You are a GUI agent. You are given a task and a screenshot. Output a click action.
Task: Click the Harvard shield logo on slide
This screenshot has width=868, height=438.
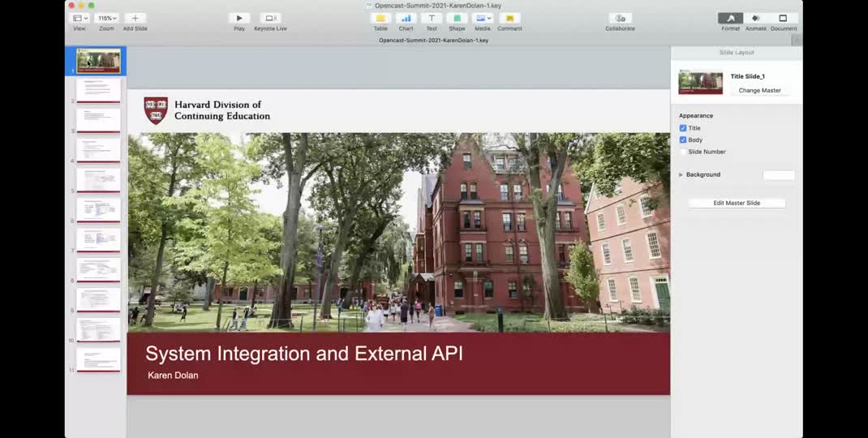pos(156,111)
